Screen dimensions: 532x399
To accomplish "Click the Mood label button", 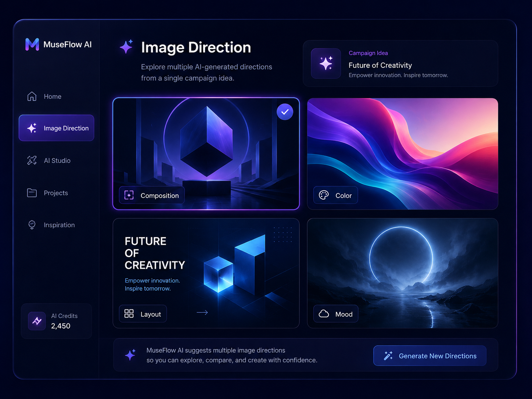I will point(336,313).
